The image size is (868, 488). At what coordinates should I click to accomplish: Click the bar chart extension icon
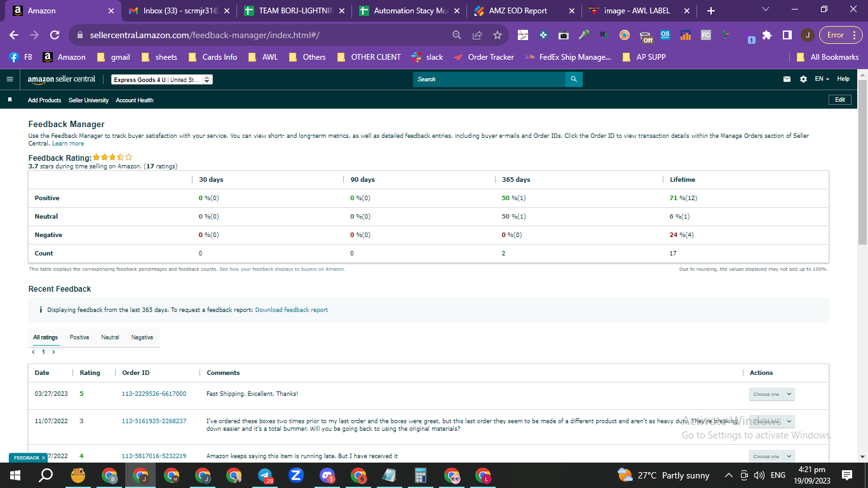pos(686,35)
